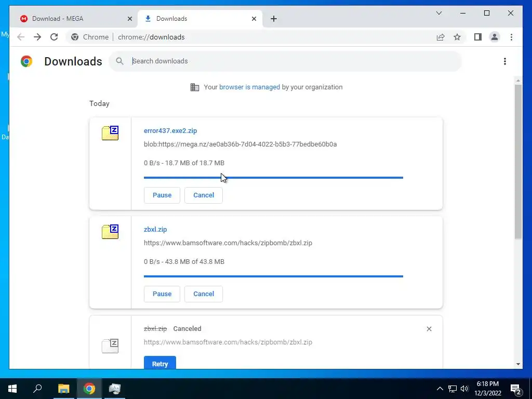Click the error437.exe2.zip file icon
This screenshot has width=532, height=399.
pos(110,132)
